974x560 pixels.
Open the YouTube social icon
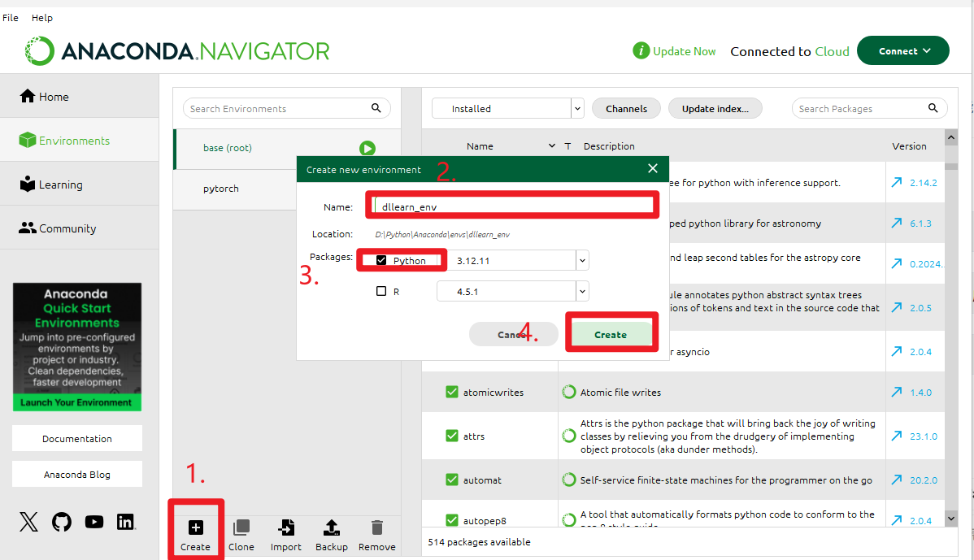tap(94, 522)
